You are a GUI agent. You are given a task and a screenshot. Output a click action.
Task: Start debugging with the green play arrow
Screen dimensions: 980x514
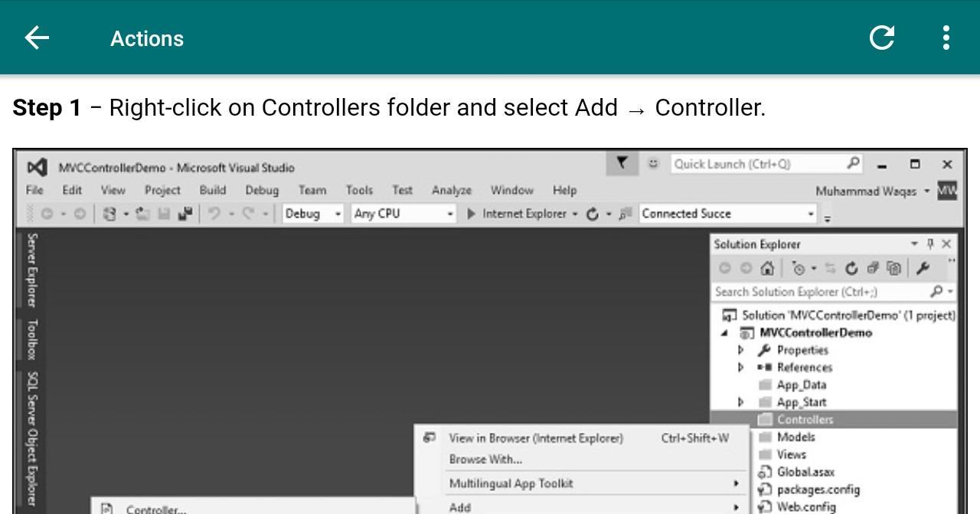472,214
